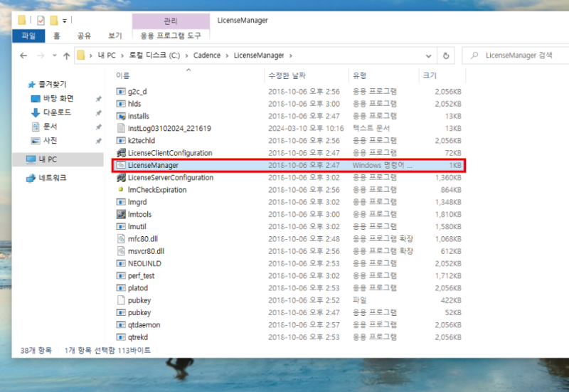Click the perf_test application icon
Screen dimensions: 569x392
121,276
